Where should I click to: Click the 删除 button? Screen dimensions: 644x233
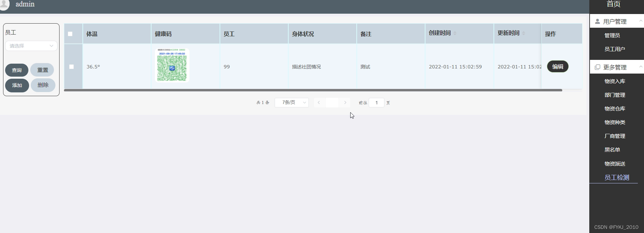pos(43,85)
